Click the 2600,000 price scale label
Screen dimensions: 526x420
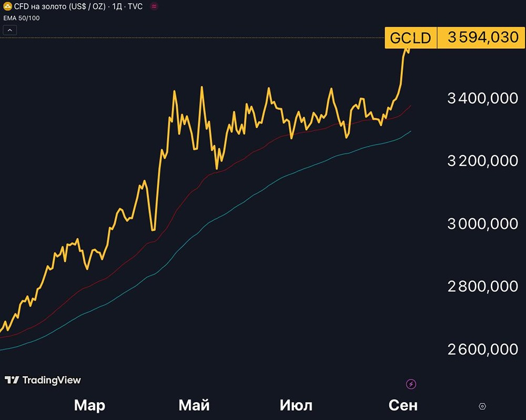click(x=482, y=350)
